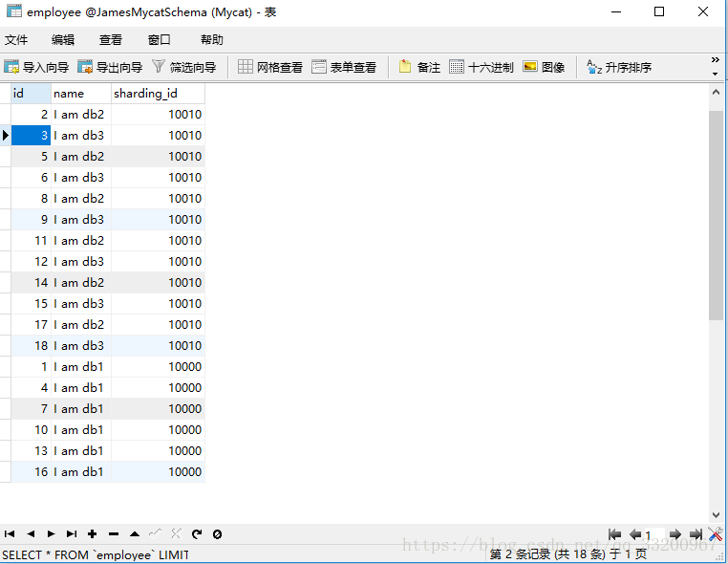This screenshot has height=564, width=728.
Task: Refresh the table data
Action: click(x=197, y=534)
